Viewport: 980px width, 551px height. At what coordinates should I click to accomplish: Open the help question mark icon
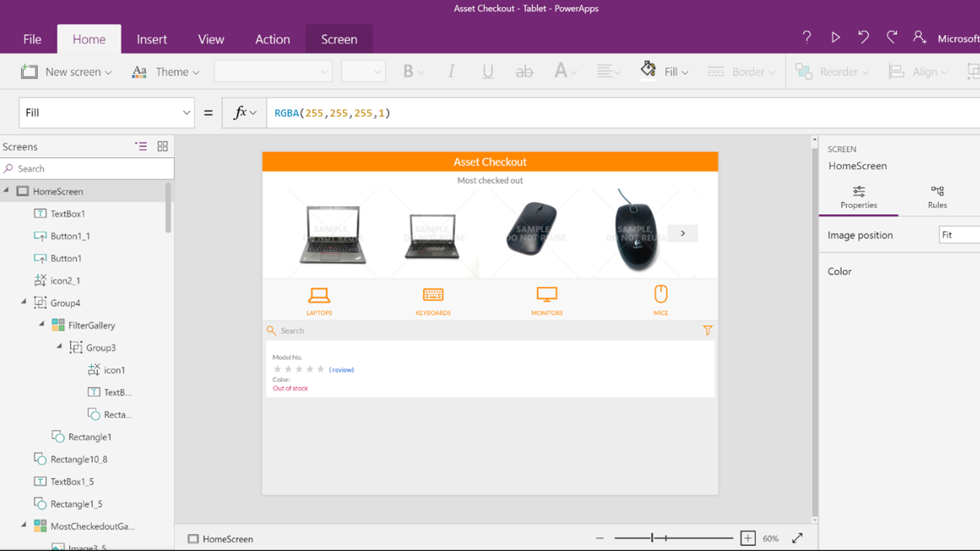coord(807,38)
